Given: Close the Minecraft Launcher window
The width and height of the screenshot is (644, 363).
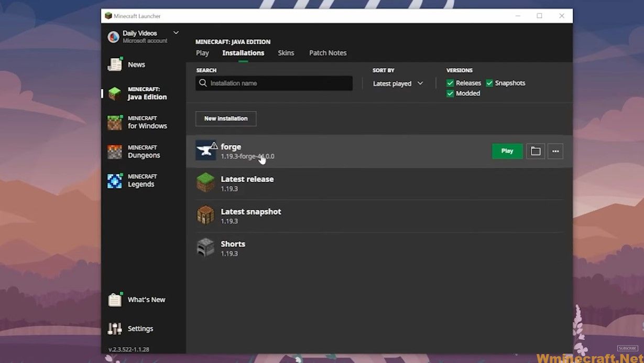Looking at the screenshot, I should click(562, 16).
